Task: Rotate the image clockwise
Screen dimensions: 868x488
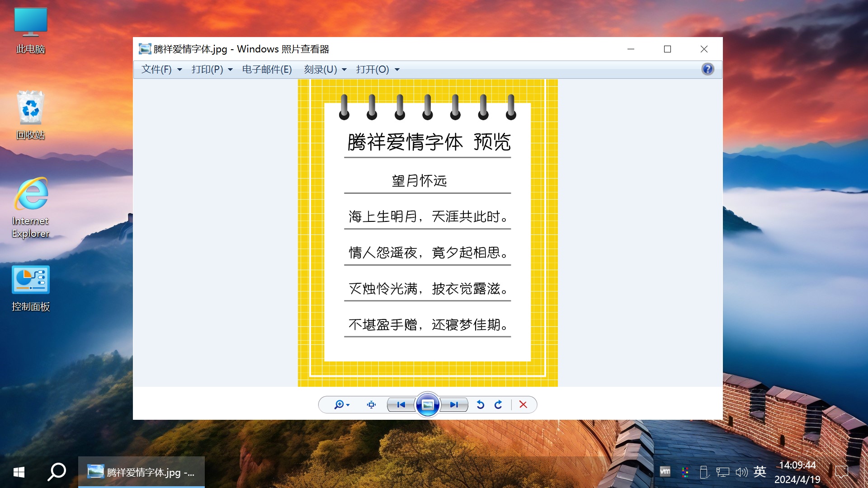Action: coord(498,404)
